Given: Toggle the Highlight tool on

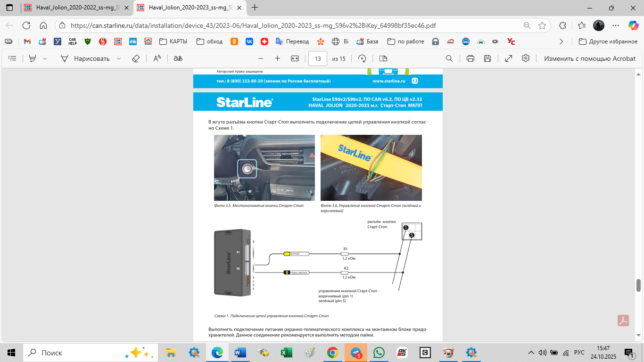Looking at the screenshot, I should pyautogui.click(x=33, y=58).
